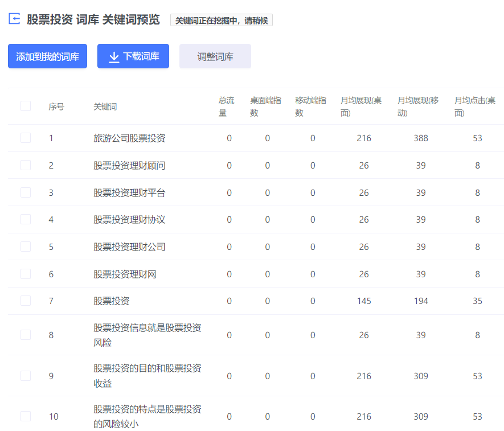Click the download icon in 下载词库 button
Screen dimensions: 504x431
114,56
